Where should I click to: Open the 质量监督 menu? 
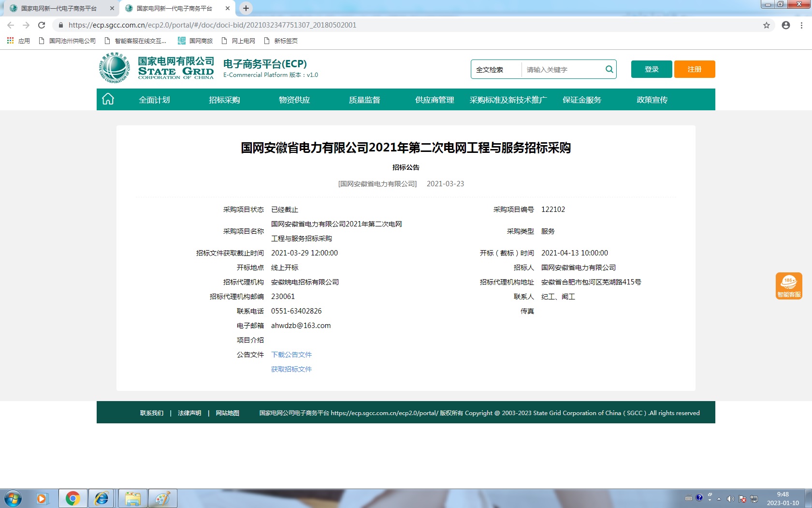[x=364, y=100]
